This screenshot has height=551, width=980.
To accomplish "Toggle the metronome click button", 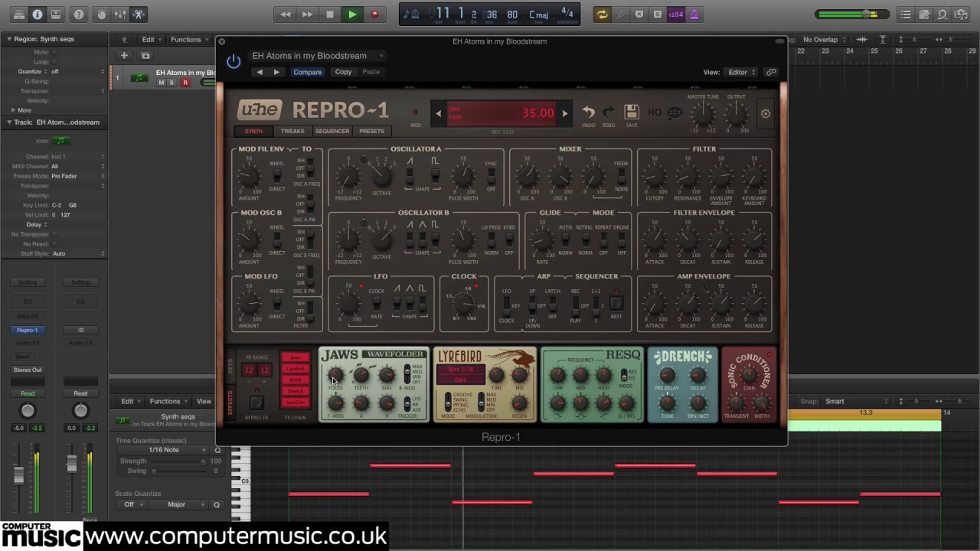I will click(694, 14).
